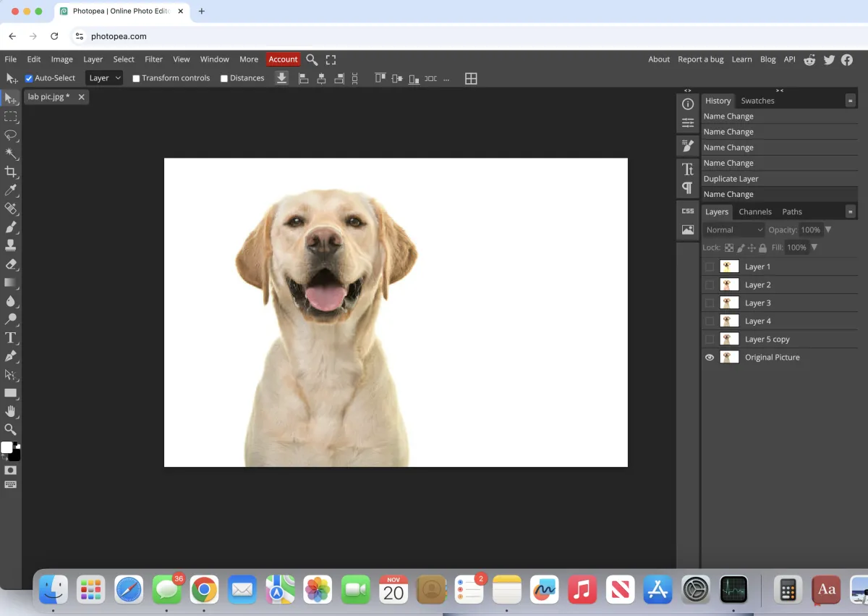Image resolution: width=868 pixels, height=616 pixels.
Task: Switch to the Channels tab
Action: 755,212
